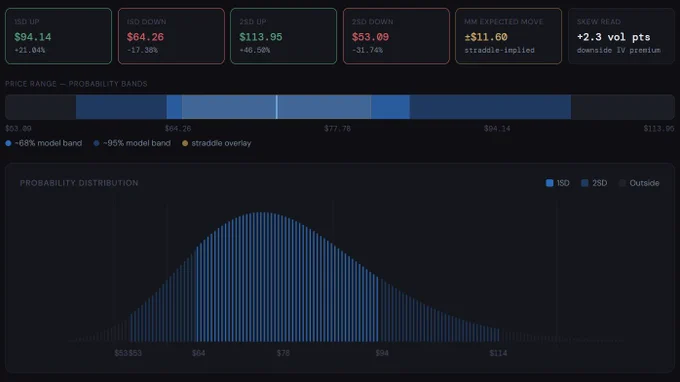Viewport: 680px width, 382px height.
Task: Click the current price marker line on the band
Action: (x=277, y=107)
